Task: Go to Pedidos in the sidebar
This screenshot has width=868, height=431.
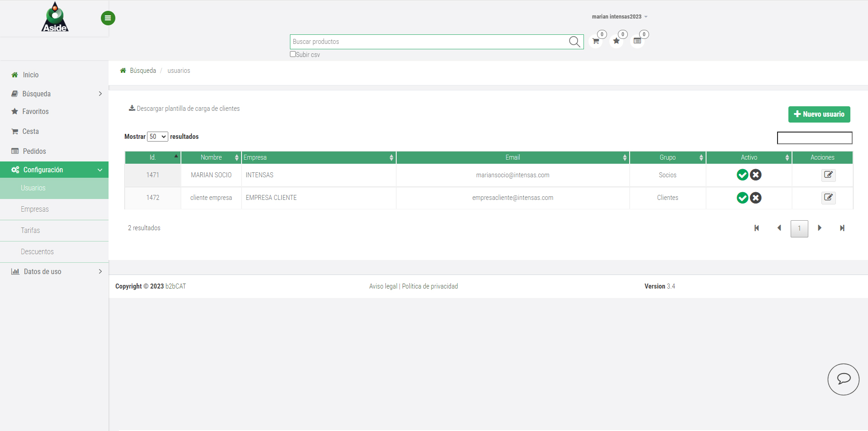Action: click(34, 151)
